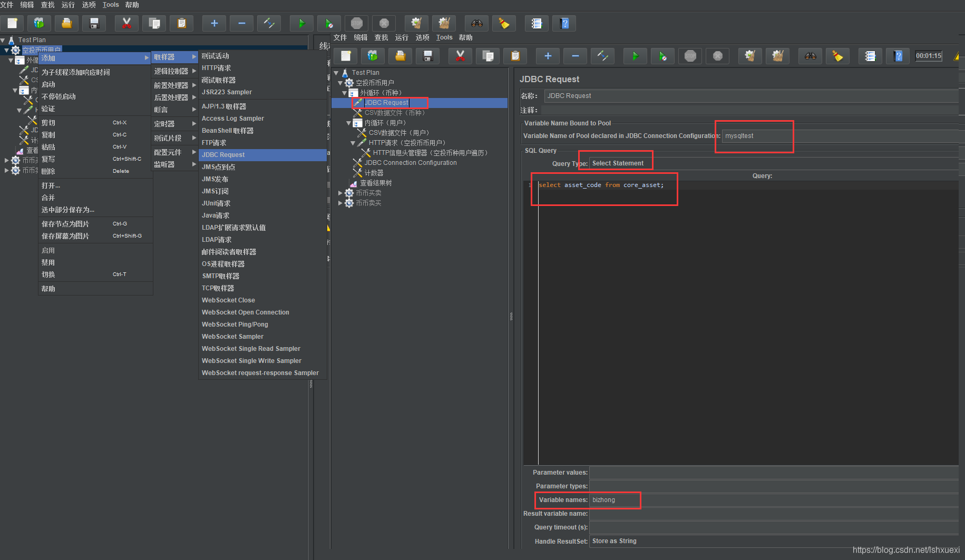The width and height of the screenshot is (965, 560).
Task: Open Templates icon in left window toolbar
Action: [40, 23]
